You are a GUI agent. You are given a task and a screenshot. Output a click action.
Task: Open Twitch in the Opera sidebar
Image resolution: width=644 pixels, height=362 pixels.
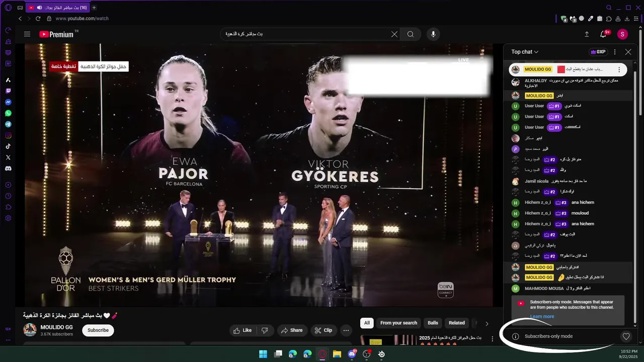(x=8, y=91)
